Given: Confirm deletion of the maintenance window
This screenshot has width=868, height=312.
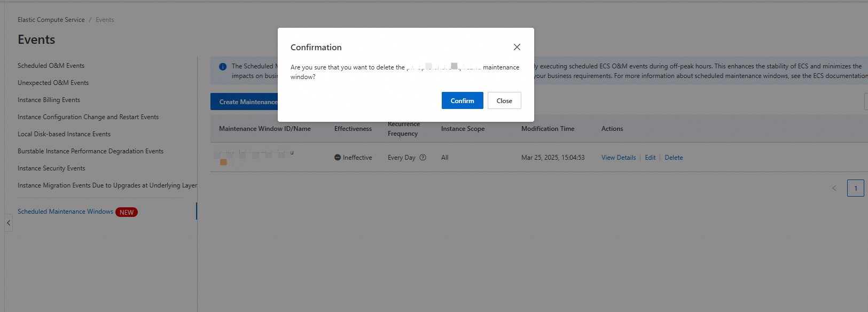Looking at the screenshot, I should [x=462, y=100].
